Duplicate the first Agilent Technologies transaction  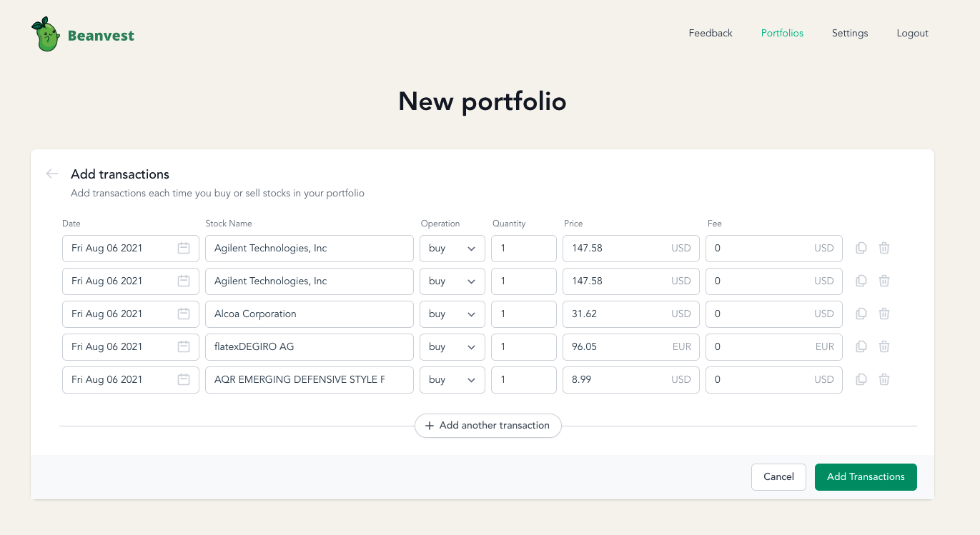pyautogui.click(x=861, y=248)
